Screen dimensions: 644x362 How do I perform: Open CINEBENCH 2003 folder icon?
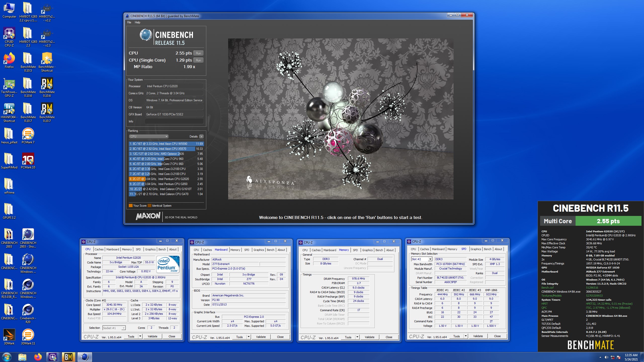9,238
